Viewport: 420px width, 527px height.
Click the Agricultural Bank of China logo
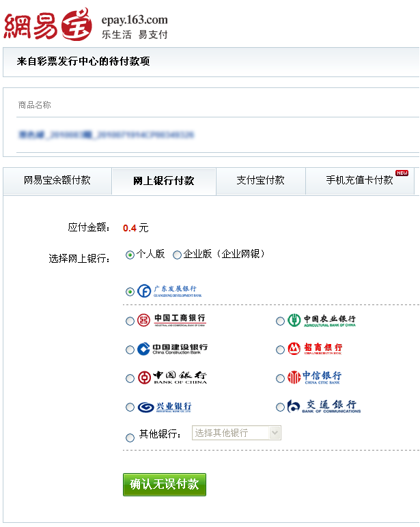pyautogui.click(x=322, y=320)
